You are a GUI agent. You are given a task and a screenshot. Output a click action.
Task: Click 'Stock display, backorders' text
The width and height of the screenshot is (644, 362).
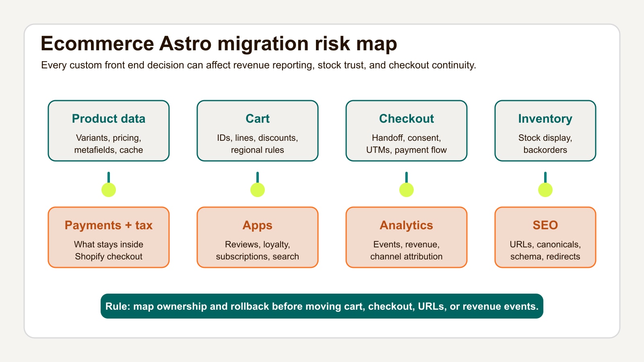coord(545,144)
